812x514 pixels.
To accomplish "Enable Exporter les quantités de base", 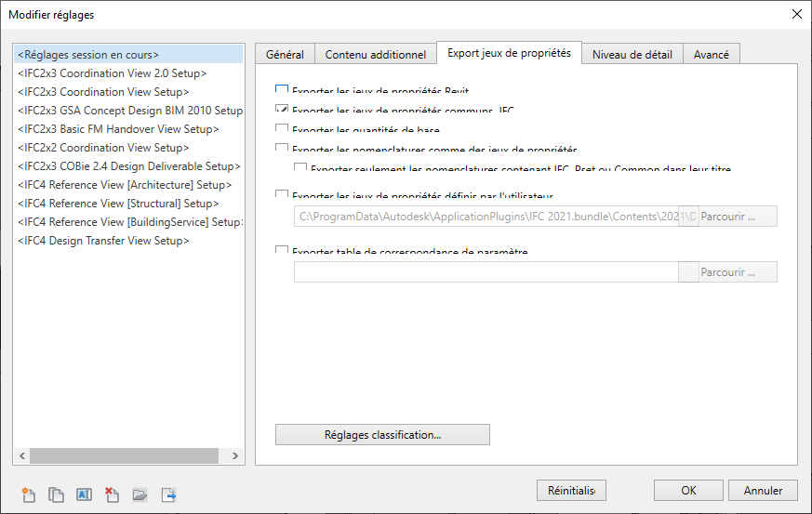I will (282, 128).
